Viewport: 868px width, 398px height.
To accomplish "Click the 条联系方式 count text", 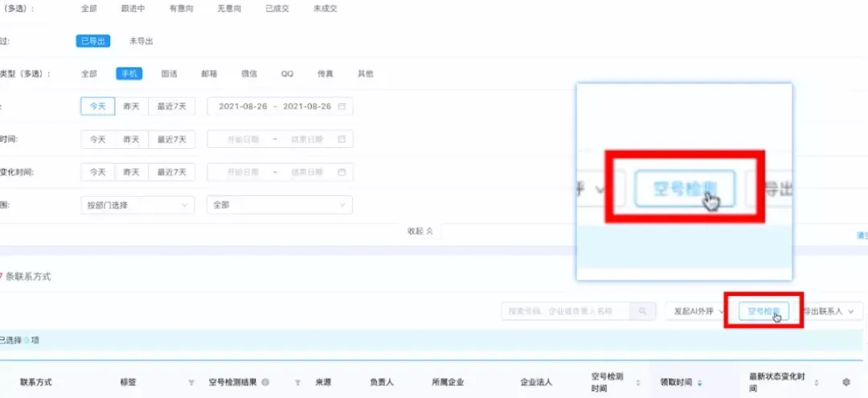I will pyautogui.click(x=28, y=277).
